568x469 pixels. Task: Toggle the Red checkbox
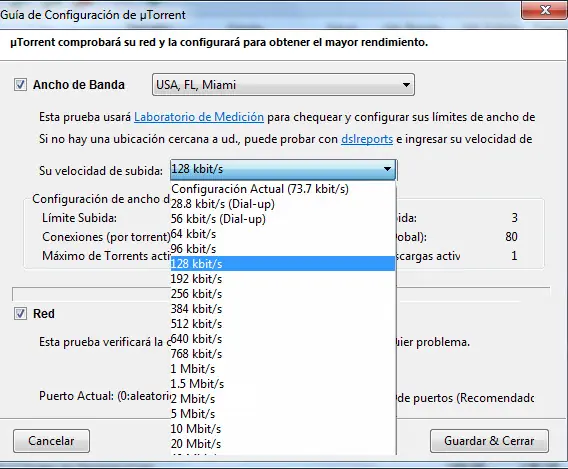tap(20, 314)
